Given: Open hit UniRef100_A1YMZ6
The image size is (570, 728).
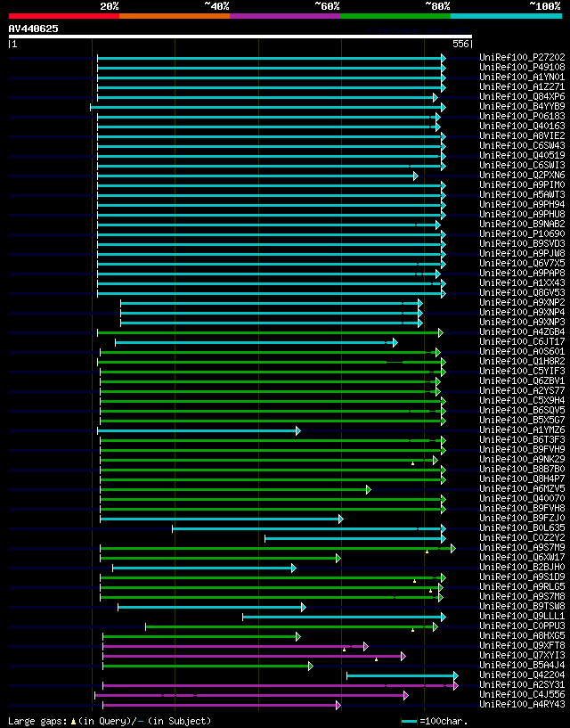Looking at the screenshot, I should pos(522,429).
